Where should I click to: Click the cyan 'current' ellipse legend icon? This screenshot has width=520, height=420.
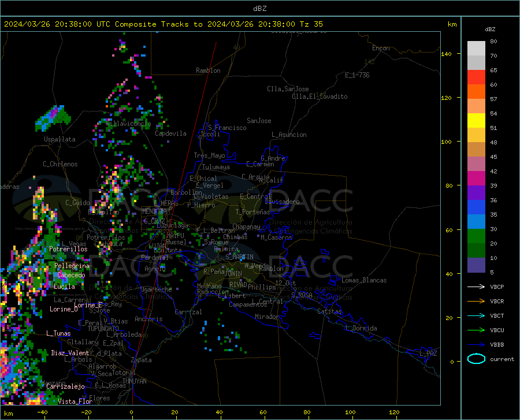pos(476,359)
